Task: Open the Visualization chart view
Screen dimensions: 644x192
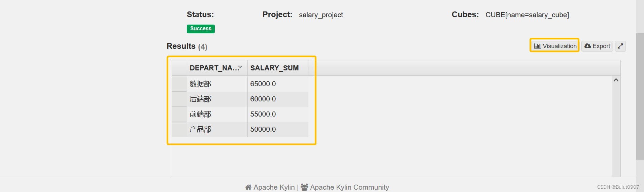Action: tap(555, 46)
